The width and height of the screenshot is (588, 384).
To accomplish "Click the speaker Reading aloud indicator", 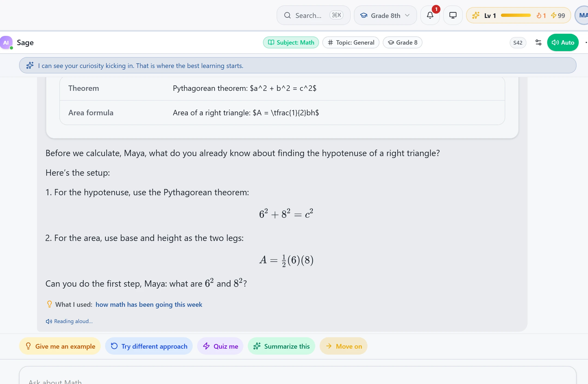I will [x=69, y=321].
